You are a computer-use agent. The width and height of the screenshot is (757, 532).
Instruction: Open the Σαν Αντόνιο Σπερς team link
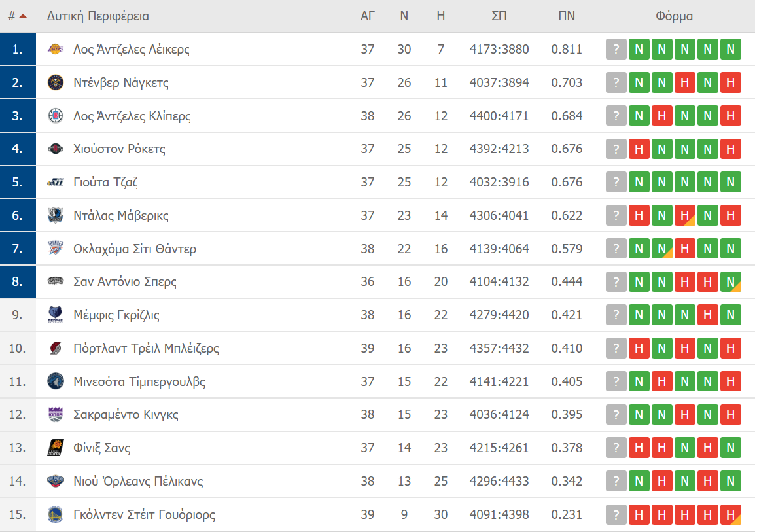click(124, 282)
